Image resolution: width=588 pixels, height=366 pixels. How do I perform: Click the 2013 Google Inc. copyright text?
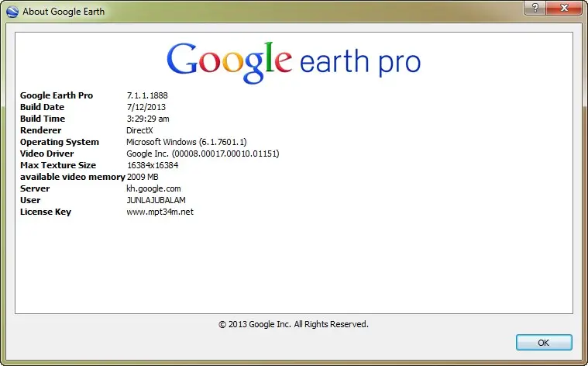(294, 324)
